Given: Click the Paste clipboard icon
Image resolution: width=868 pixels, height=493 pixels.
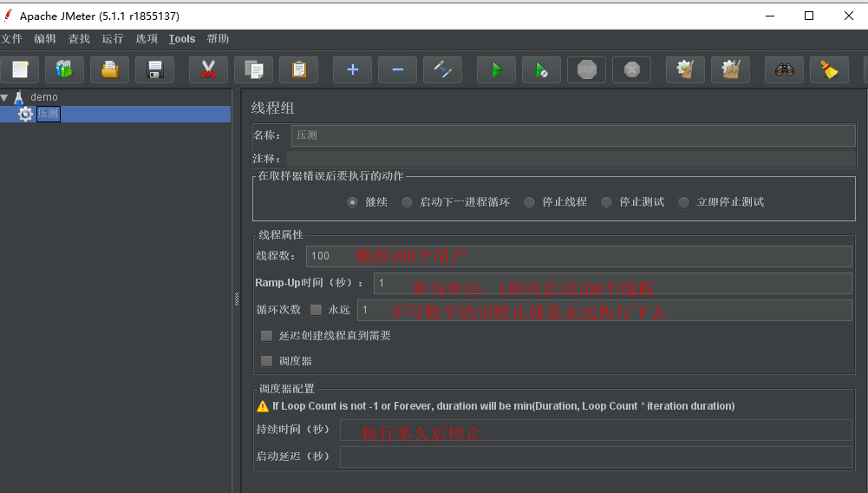Looking at the screenshot, I should pos(298,69).
